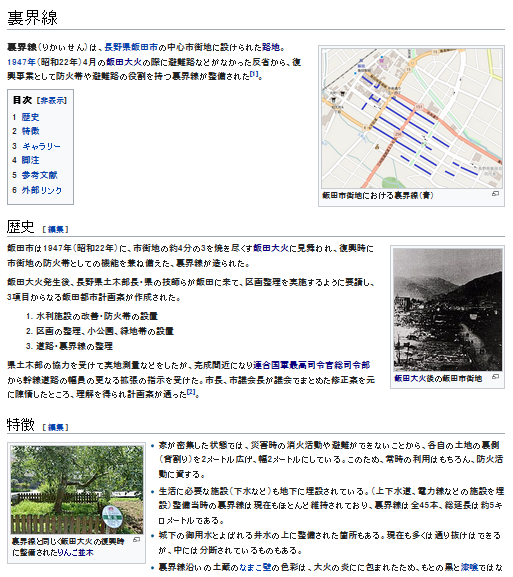
Task: Enlarge the apple tree photo via magnify icon
Action: coord(137,540)
